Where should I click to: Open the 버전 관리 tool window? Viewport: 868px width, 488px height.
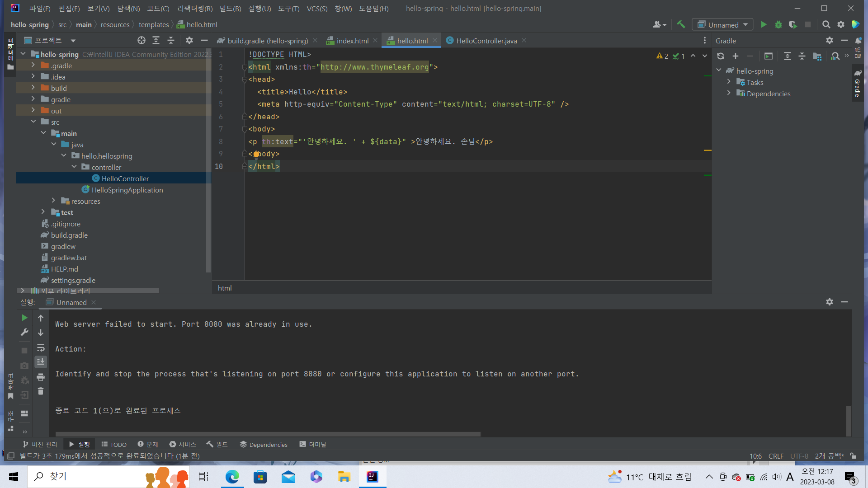(40, 445)
